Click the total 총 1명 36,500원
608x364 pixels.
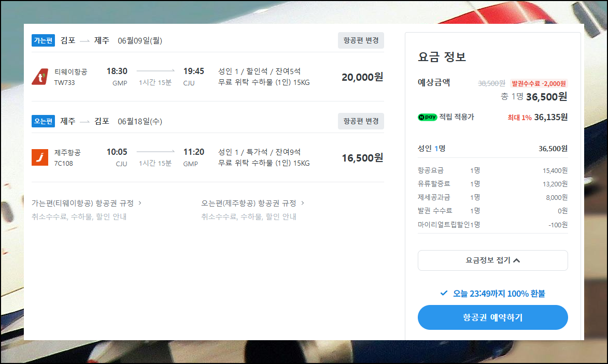pos(533,97)
